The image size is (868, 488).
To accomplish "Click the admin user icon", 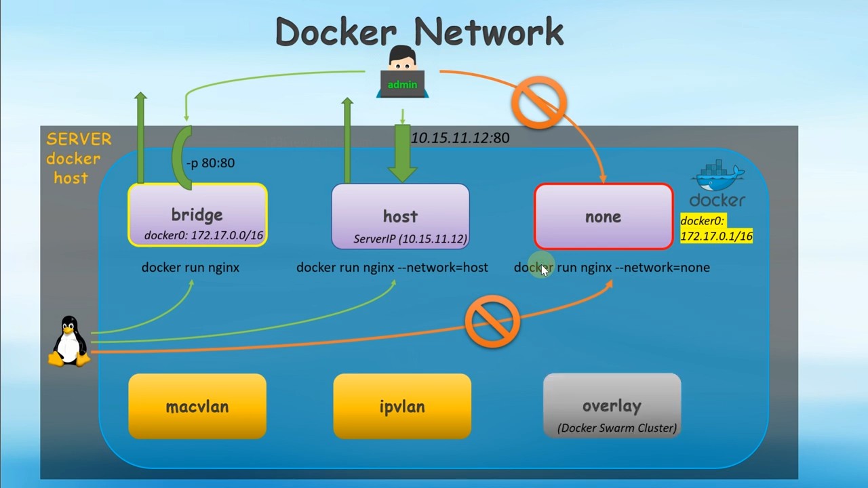I will click(x=402, y=73).
